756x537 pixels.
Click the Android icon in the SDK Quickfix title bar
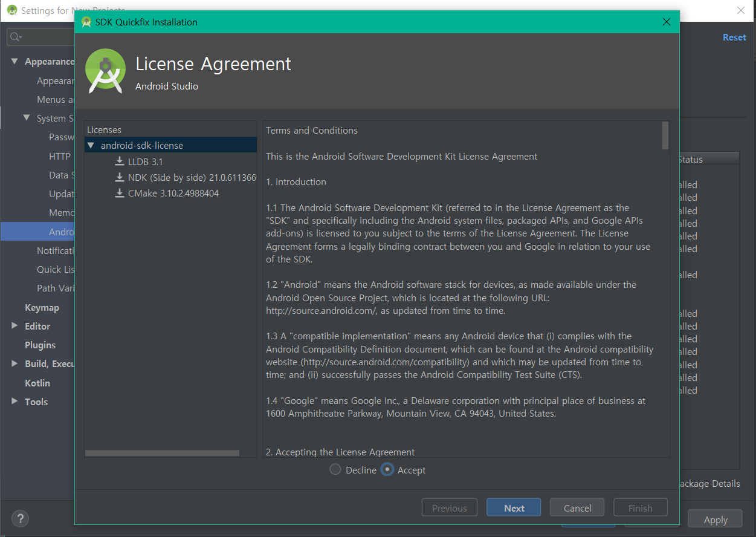[x=86, y=22]
